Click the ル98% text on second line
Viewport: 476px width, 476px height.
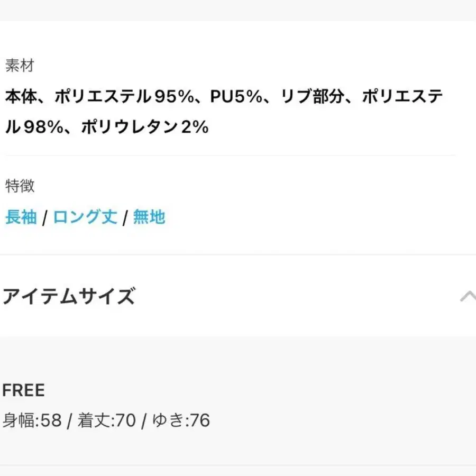tap(34, 126)
